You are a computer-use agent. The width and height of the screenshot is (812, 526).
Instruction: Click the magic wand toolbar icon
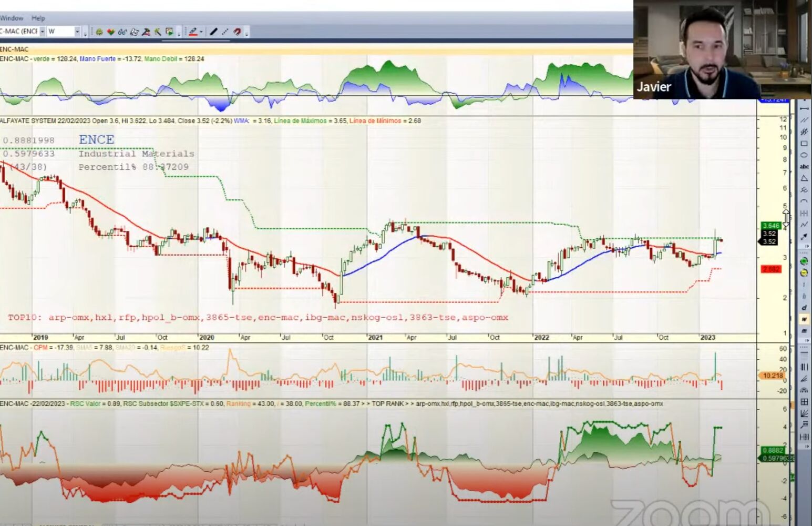158,32
